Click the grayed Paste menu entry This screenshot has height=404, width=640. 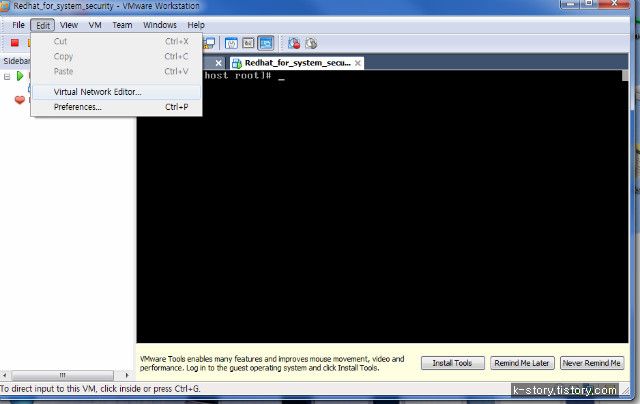tap(116, 71)
